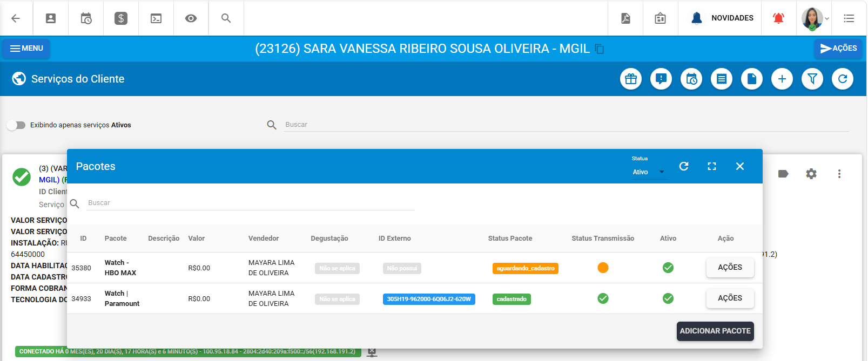Viewport: 868px width, 361px height.
Task: Click the red alarm bell icon
Action: click(778, 18)
